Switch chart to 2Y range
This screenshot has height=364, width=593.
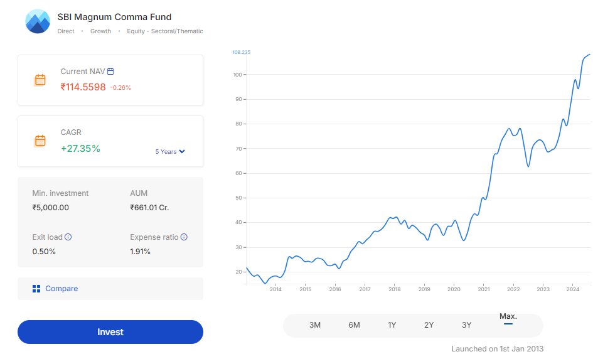coord(429,325)
